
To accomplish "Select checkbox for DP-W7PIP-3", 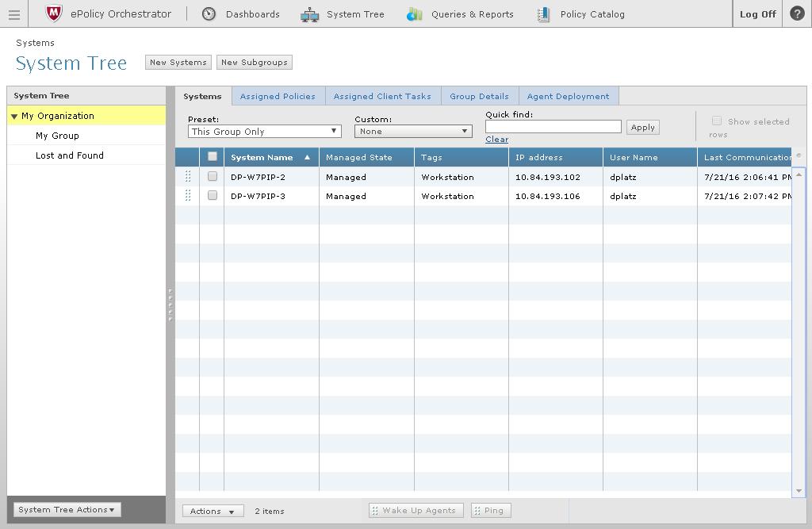I will pyautogui.click(x=213, y=195).
